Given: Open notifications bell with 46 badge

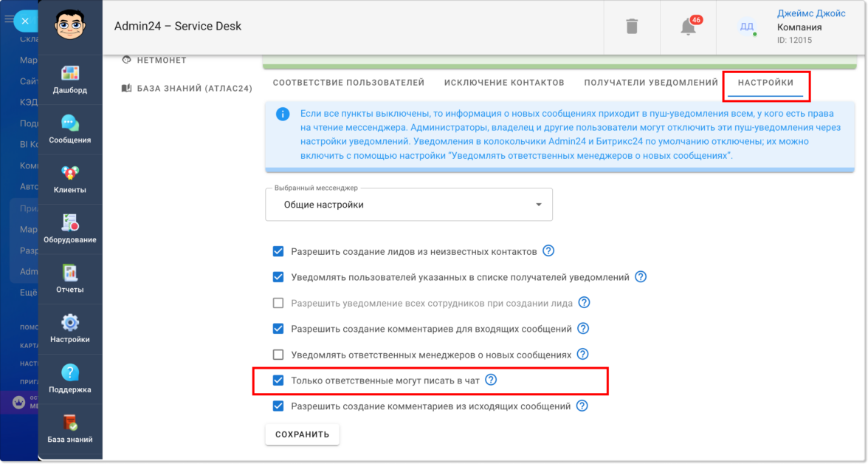Looking at the screenshot, I should 688,26.
